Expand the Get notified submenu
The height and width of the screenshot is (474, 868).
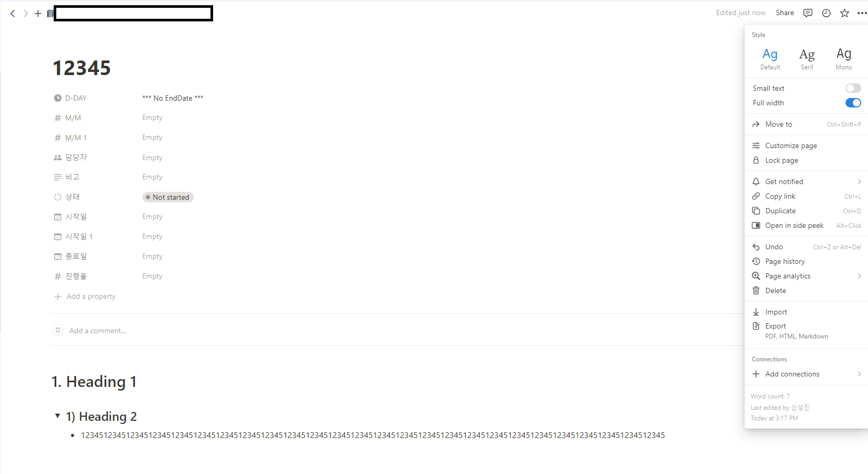(x=806, y=181)
